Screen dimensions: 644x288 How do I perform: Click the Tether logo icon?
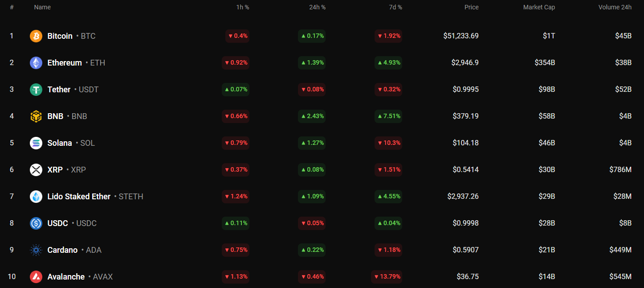36,90
